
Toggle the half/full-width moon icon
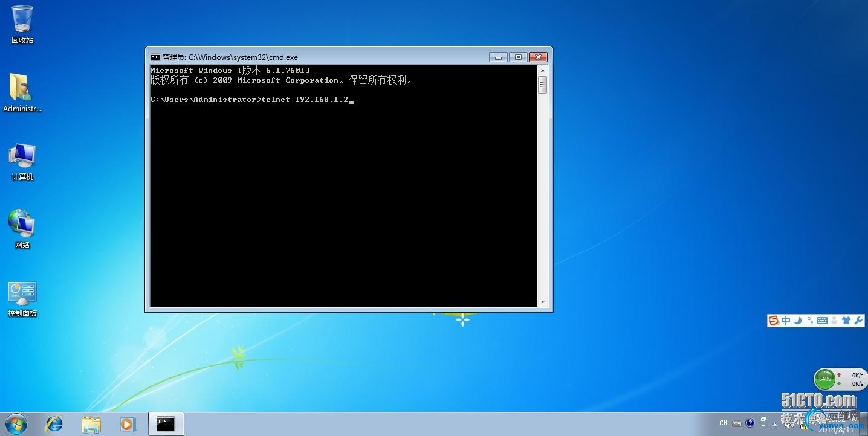(x=798, y=321)
